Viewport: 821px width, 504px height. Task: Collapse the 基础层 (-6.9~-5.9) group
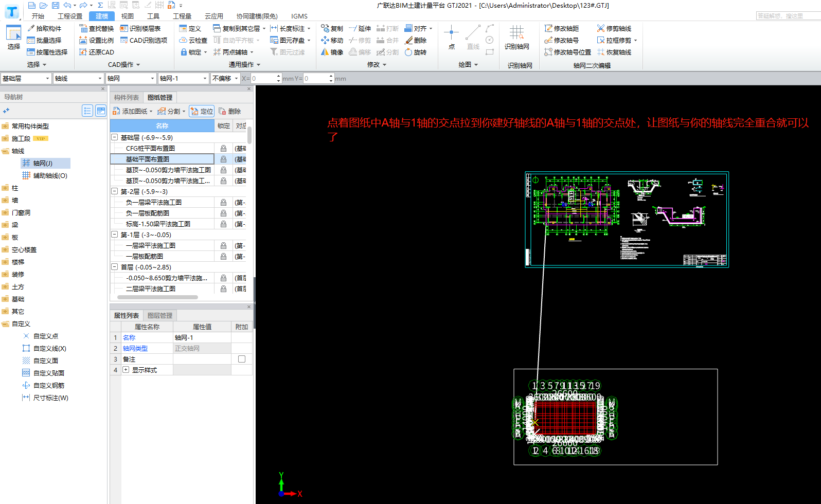115,137
